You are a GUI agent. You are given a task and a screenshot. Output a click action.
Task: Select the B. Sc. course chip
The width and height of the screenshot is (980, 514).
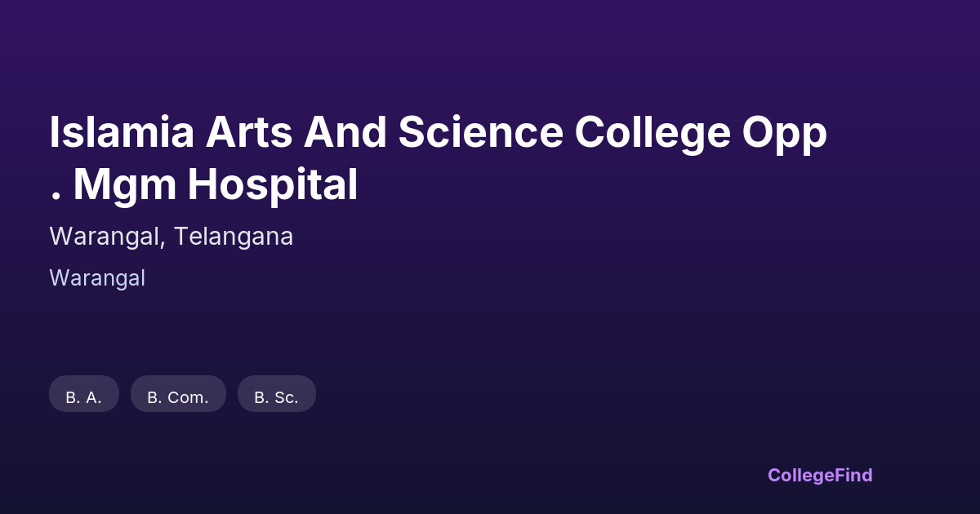276,397
